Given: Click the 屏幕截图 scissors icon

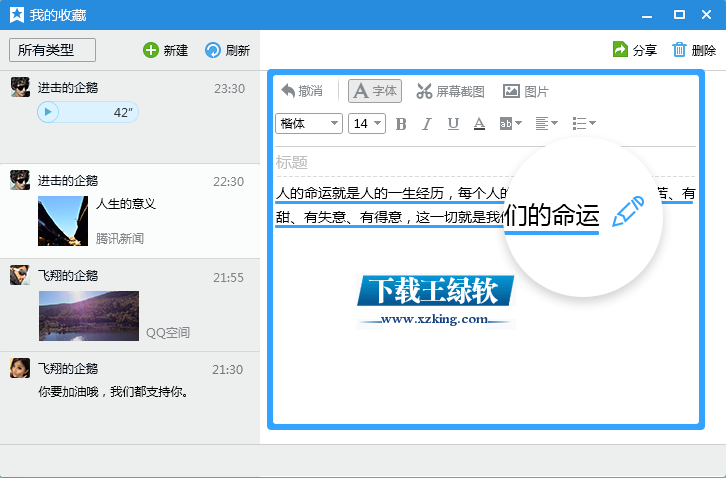Looking at the screenshot, I should 424,91.
